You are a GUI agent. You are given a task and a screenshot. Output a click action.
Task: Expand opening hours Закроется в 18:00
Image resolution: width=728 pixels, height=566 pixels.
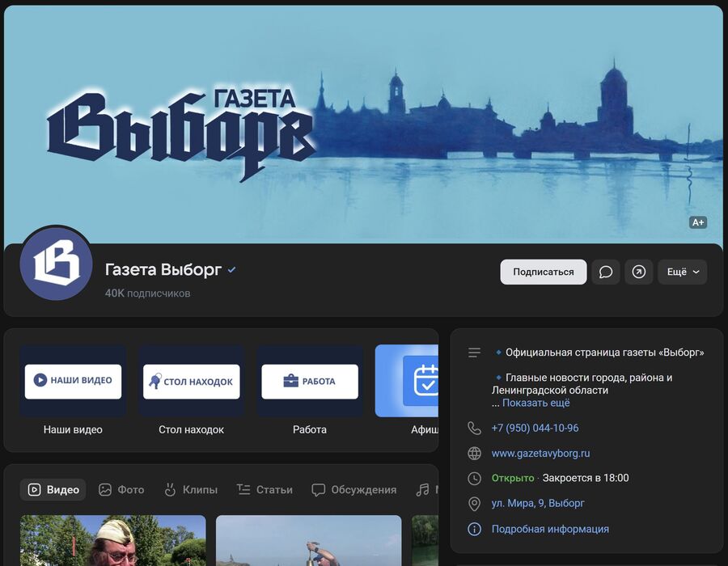click(586, 478)
